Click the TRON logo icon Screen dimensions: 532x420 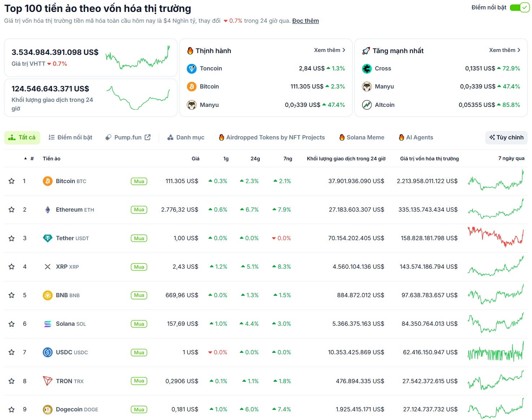click(48, 381)
